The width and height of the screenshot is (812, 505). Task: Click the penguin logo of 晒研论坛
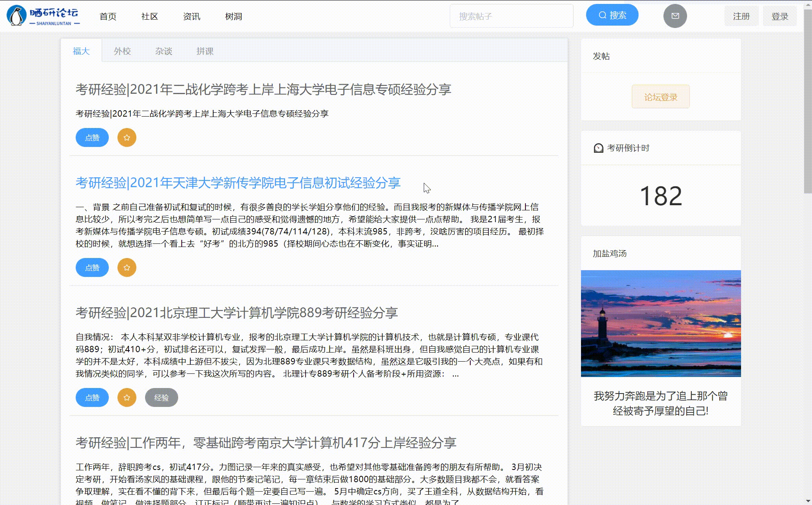[x=17, y=16]
